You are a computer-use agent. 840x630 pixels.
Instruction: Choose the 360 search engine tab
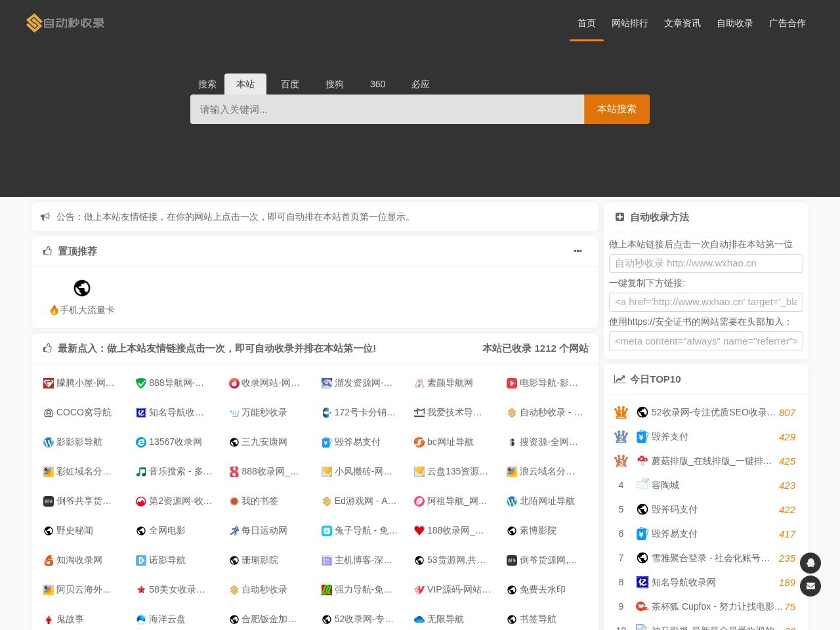coord(377,84)
